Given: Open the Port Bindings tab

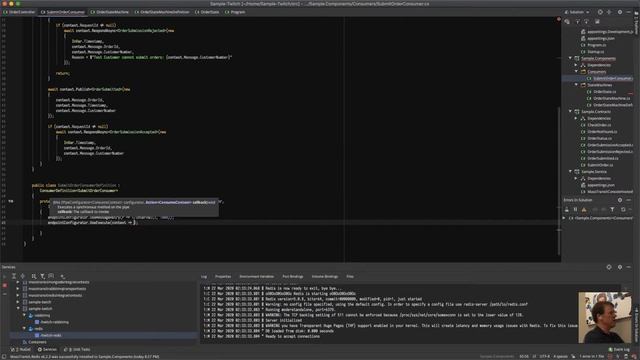Looking at the screenshot, I should [x=293, y=277].
